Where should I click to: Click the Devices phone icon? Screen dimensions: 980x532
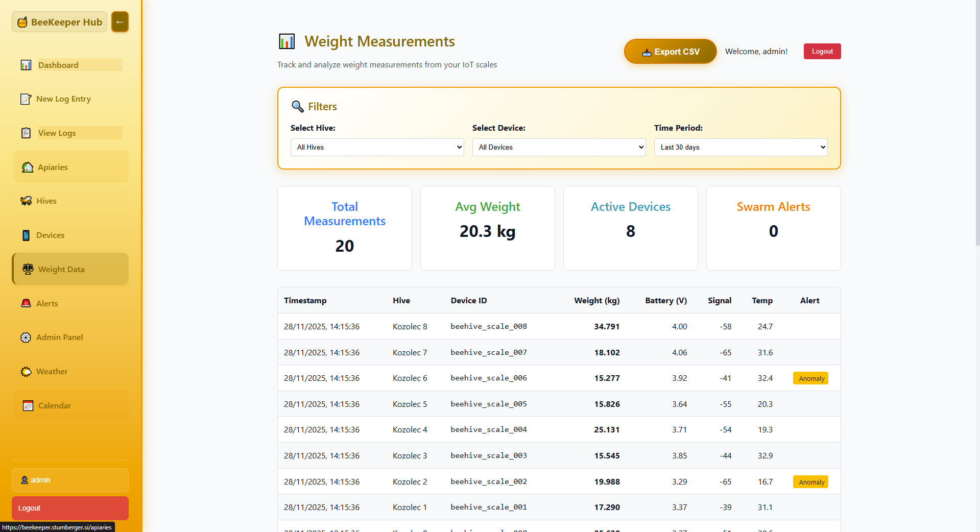pyautogui.click(x=26, y=235)
